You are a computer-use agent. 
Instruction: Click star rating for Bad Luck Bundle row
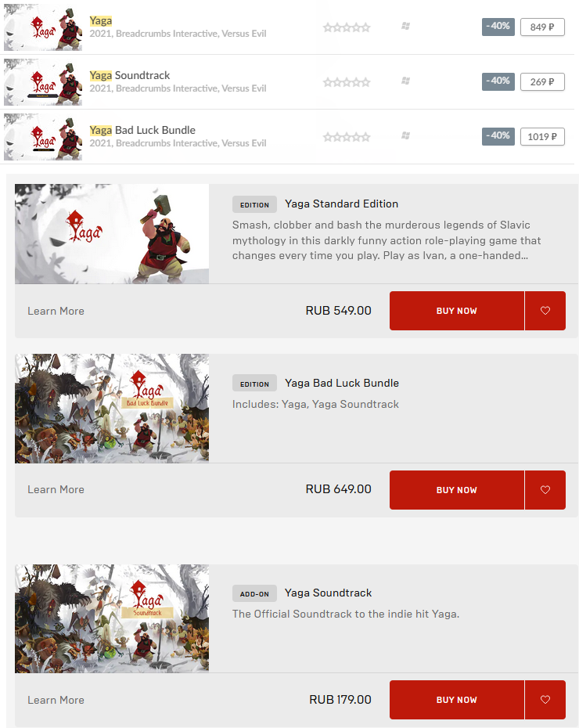347,137
